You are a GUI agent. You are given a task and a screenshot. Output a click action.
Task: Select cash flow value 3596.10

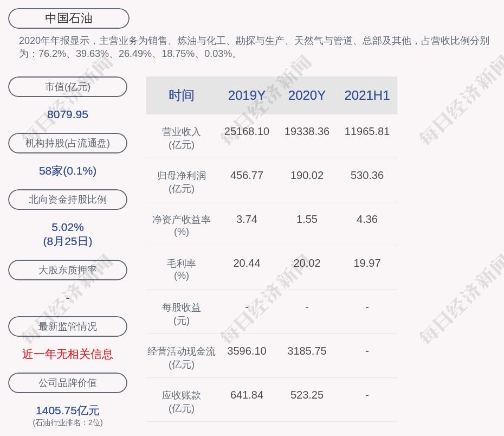[x=247, y=351]
